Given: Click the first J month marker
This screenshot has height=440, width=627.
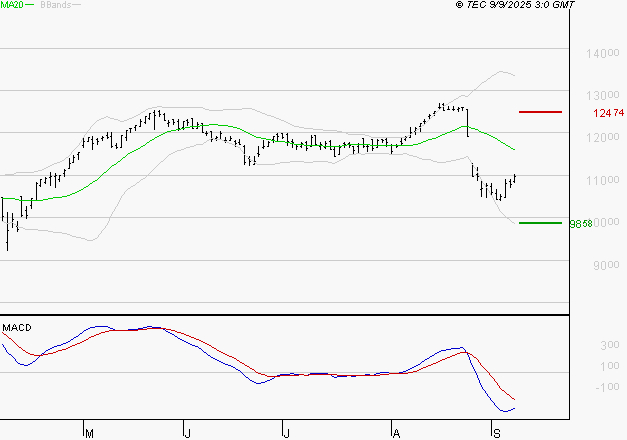Looking at the screenshot, I should [x=188, y=434].
